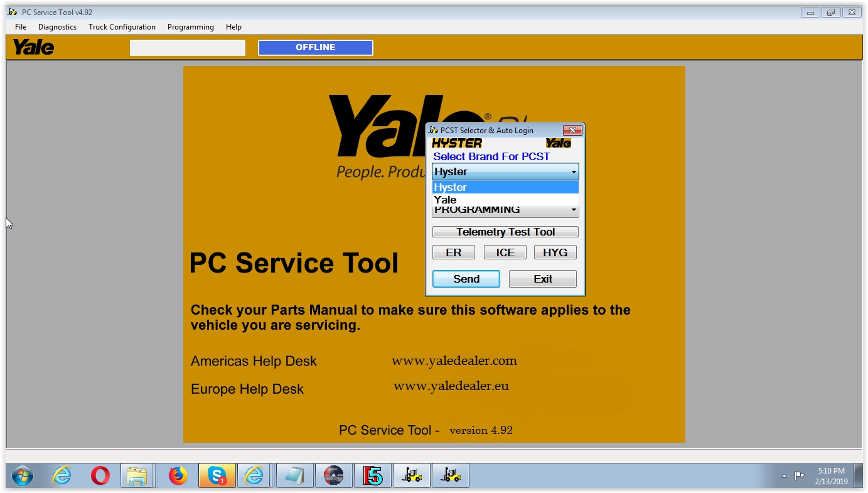Switch to forklift icon next to the 5 icon
The width and height of the screenshot is (868, 493).
412,476
